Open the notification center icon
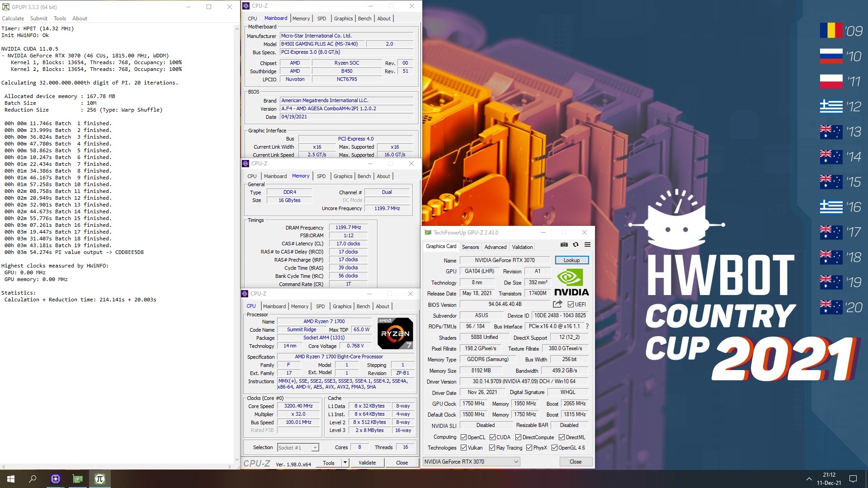 tap(853, 479)
